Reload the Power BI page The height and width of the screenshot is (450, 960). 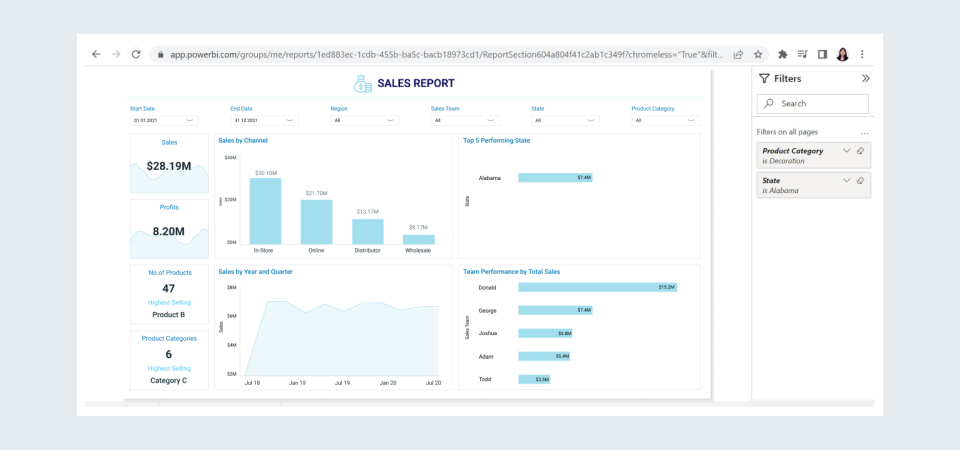(136, 54)
